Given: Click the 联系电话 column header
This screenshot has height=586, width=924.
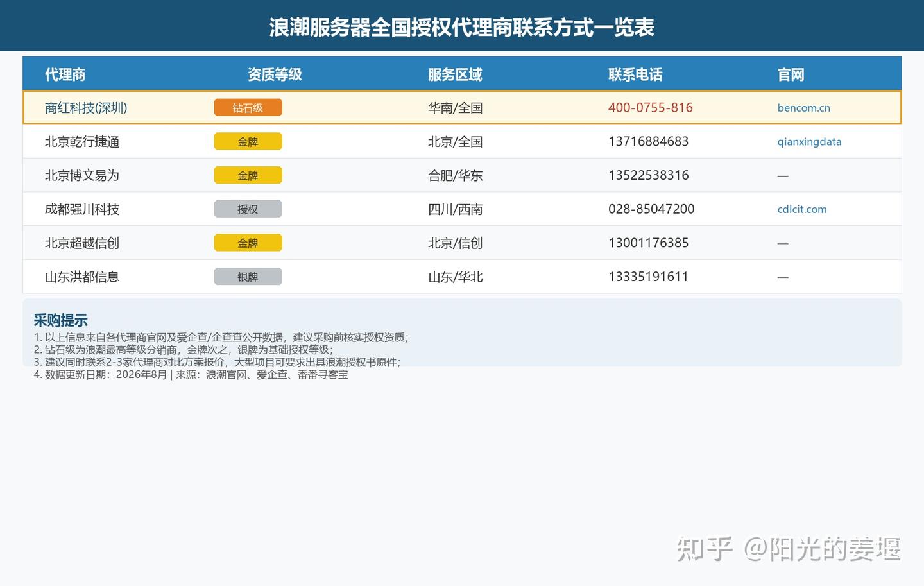Looking at the screenshot, I should click(635, 74).
